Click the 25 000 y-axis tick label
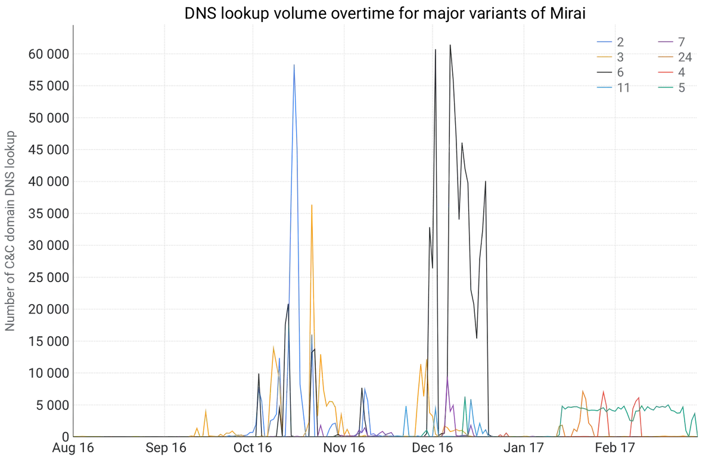 pos(49,277)
